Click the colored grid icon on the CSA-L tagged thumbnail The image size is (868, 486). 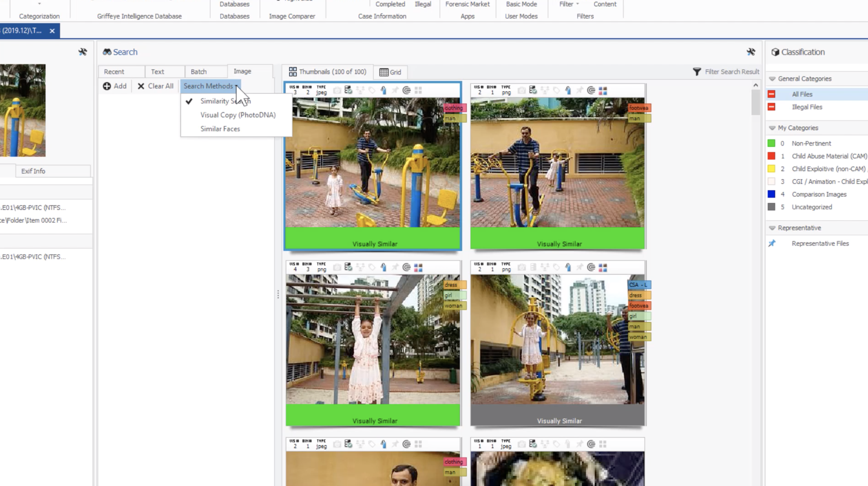[x=603, y=267]
